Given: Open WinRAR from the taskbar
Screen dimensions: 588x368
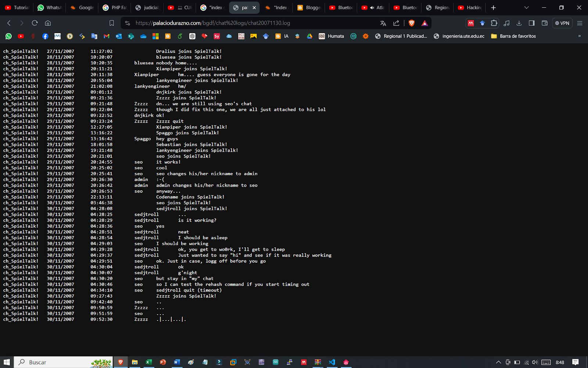Looking at the screenshot, I should 318,362.
